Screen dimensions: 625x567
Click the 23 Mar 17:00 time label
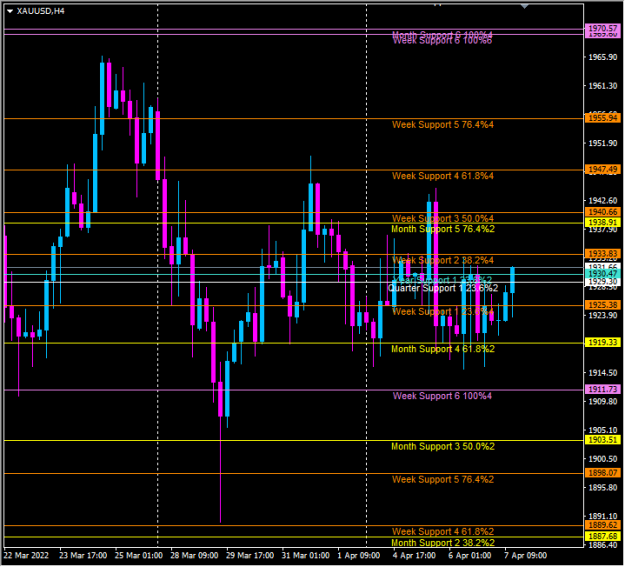coord(83,555)
